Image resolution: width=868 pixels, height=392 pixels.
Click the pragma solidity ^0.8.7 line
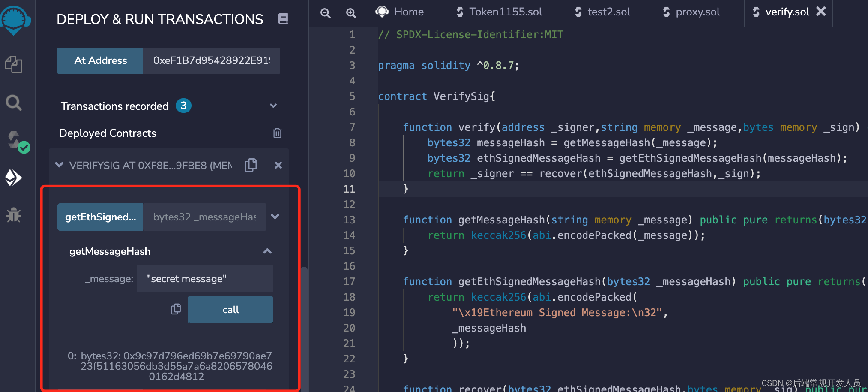pyautogui.click(x=449, y=65)
